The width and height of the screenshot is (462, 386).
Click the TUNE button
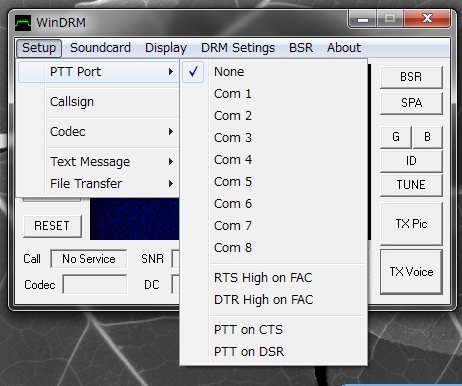click(x=411, y=185)
